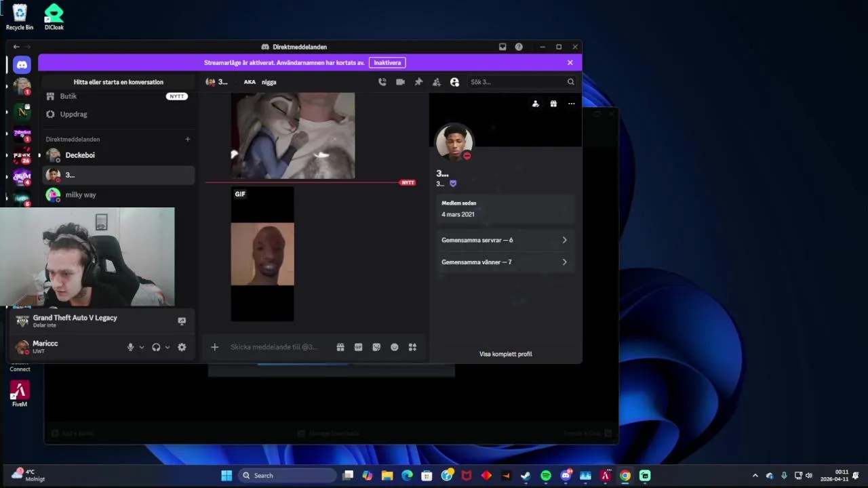Open the DICloak desktop shortcut

pyautogui.click(x=54, y=17)
